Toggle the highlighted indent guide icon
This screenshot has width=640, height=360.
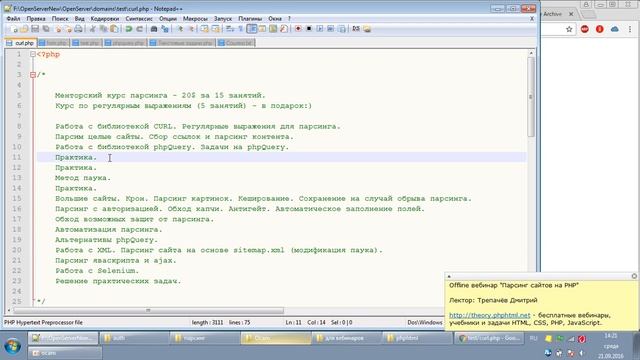click(x=252, y=29)
